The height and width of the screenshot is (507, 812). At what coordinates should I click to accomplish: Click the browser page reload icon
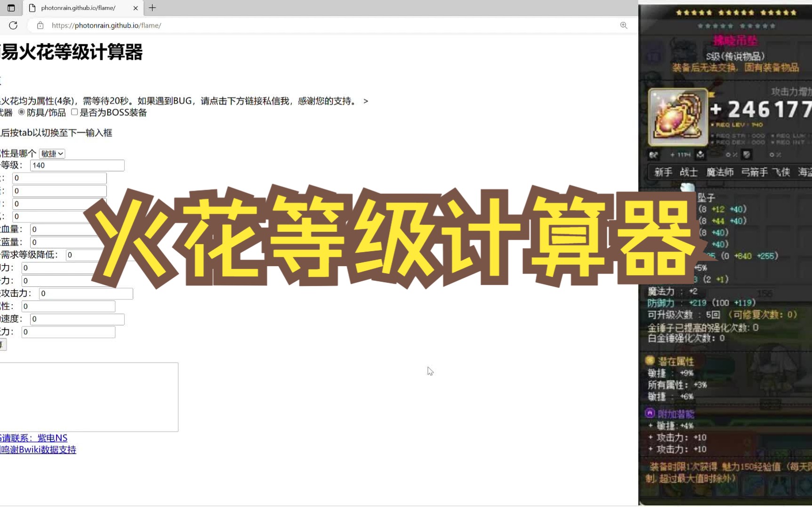[x=13, y=25]
